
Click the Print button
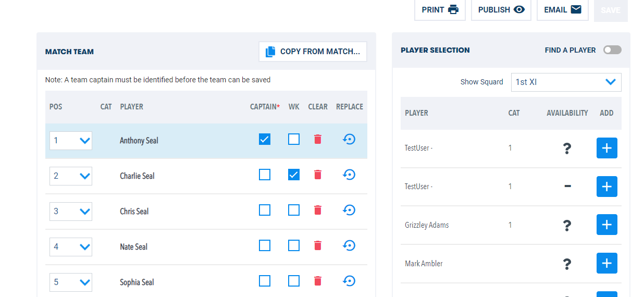coord(440,9)
